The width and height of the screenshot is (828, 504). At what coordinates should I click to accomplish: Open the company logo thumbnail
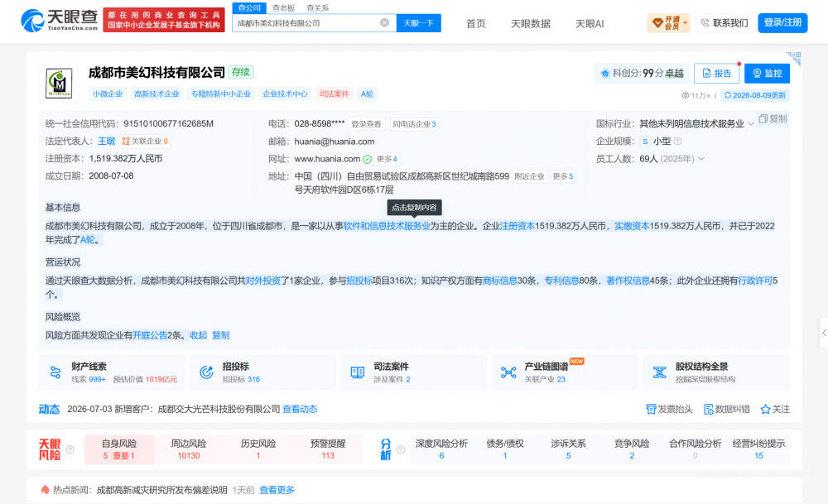coord(59,83)
